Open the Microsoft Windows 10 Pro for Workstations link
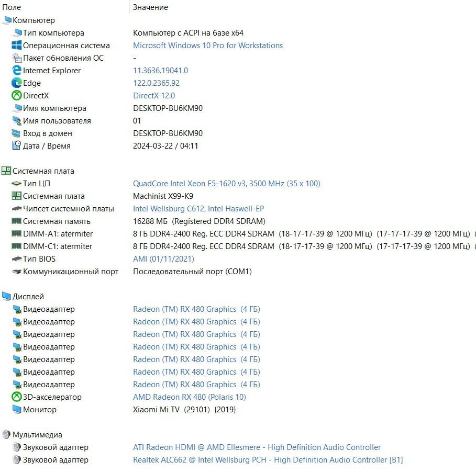Screen dimensions: 476x473 point(208,45)
